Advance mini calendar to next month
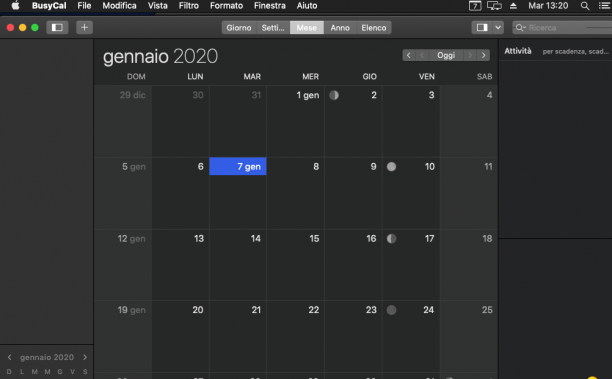Screen dimensions: 612x379 [85, 357]
